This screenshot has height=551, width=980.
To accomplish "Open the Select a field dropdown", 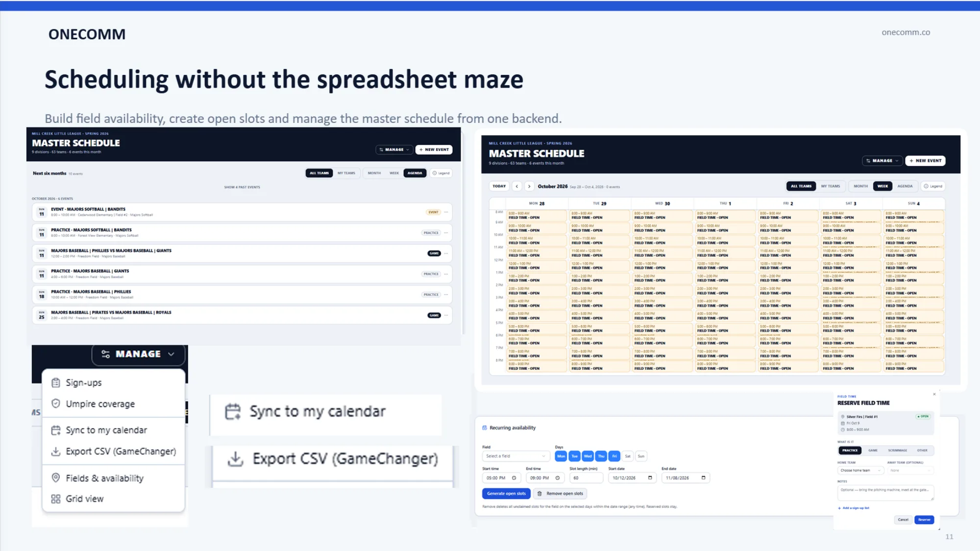I will (515, 456).
